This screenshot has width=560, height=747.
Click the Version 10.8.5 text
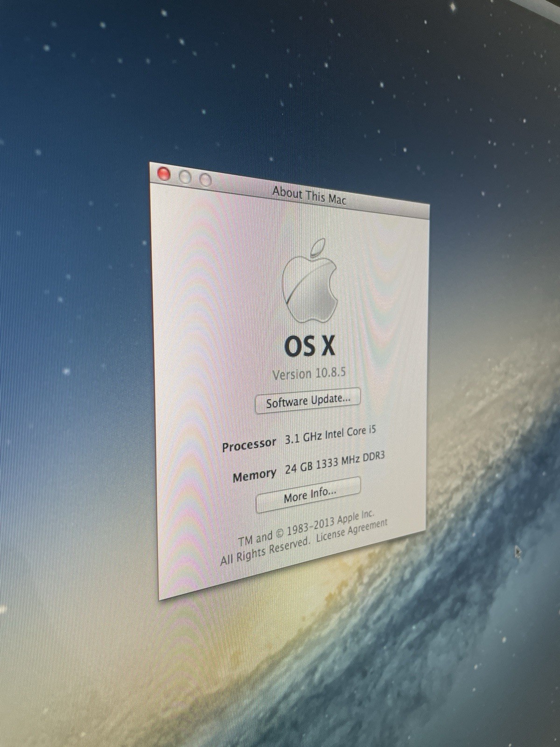tap(309, 373)
